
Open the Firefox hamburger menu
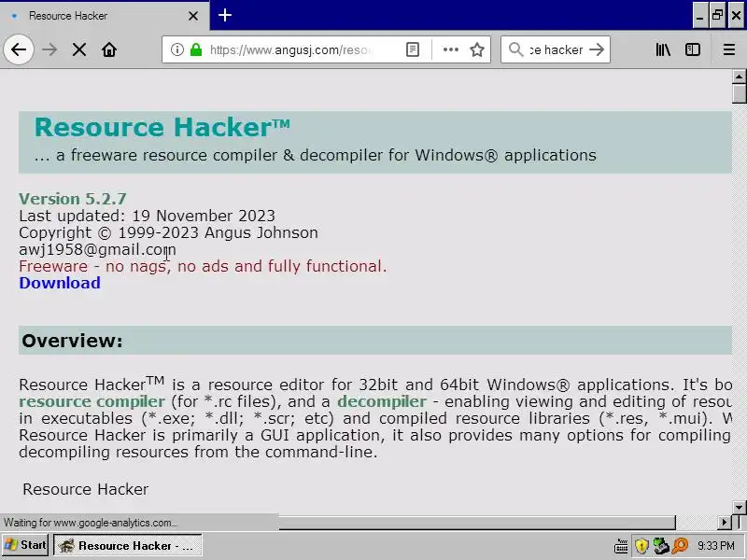click(729, 49)
